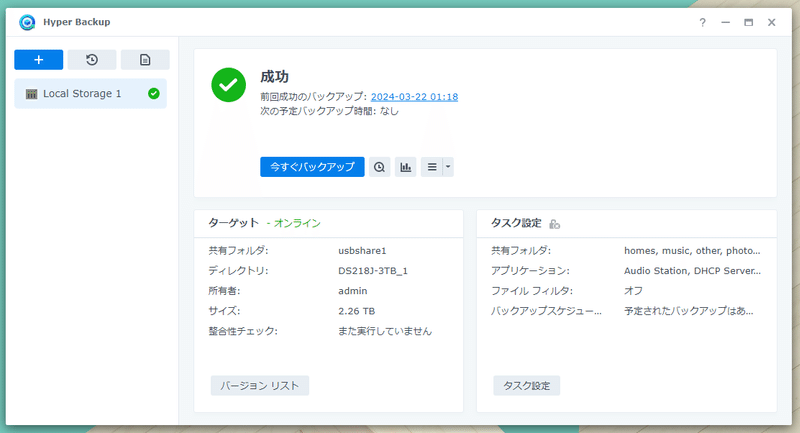Viewport: 800px width, 433px height.
Task: Click the ターゲット panel heading
Action: coord(234,223)
